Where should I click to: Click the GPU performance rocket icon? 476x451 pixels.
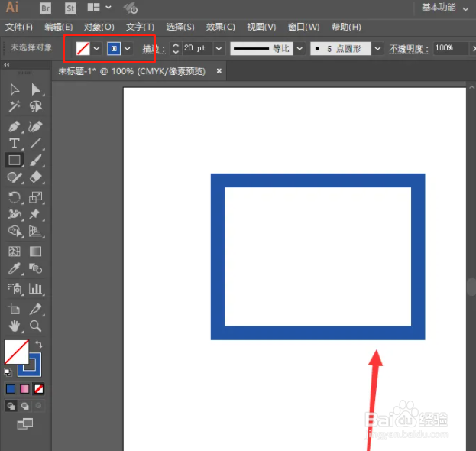(x=131, y=8)
